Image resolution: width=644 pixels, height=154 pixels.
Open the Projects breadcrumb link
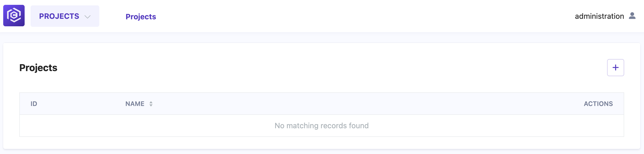pos(141,17)
